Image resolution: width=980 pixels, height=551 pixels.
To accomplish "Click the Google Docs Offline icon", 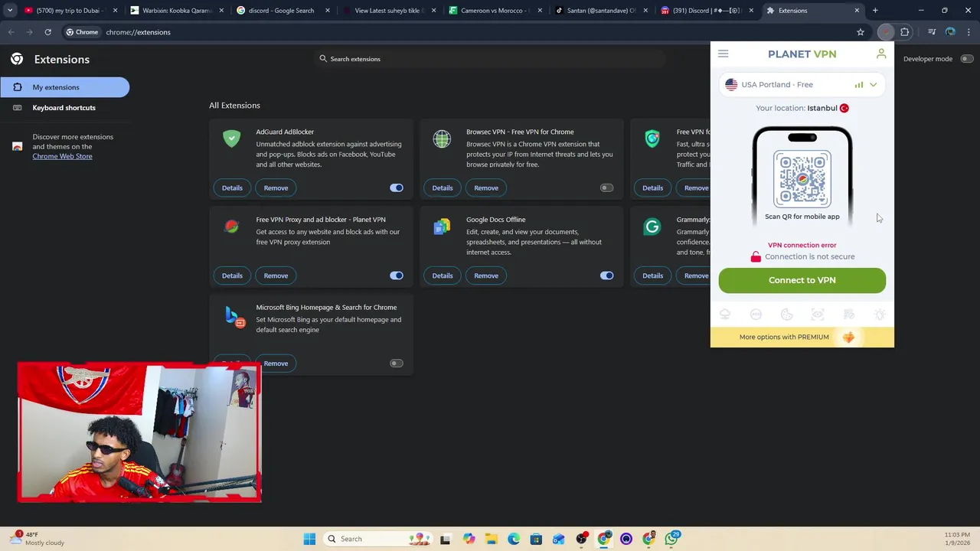I will pyautogui.click(x=442, y=227).
